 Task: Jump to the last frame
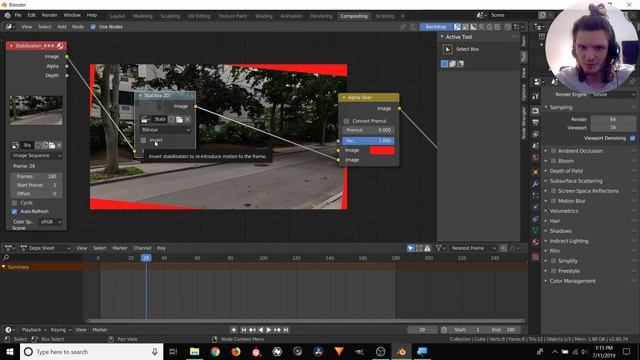pos(286,330)
